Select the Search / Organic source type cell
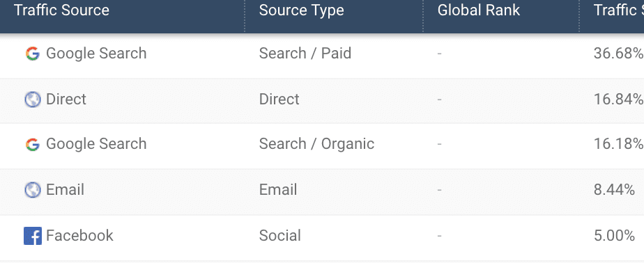The width and height of the screenshot is (644, 263). (316, 144)
